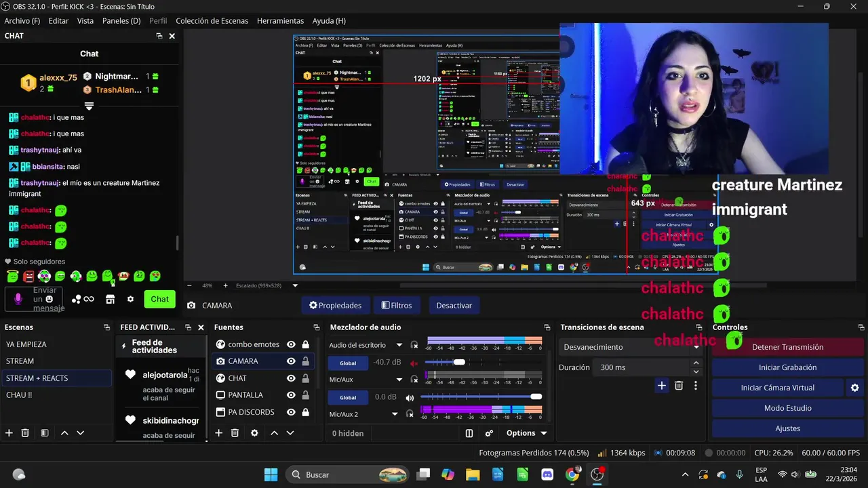
Task: Open preview scaling dropdown arrow
Action: coord(295,285)
